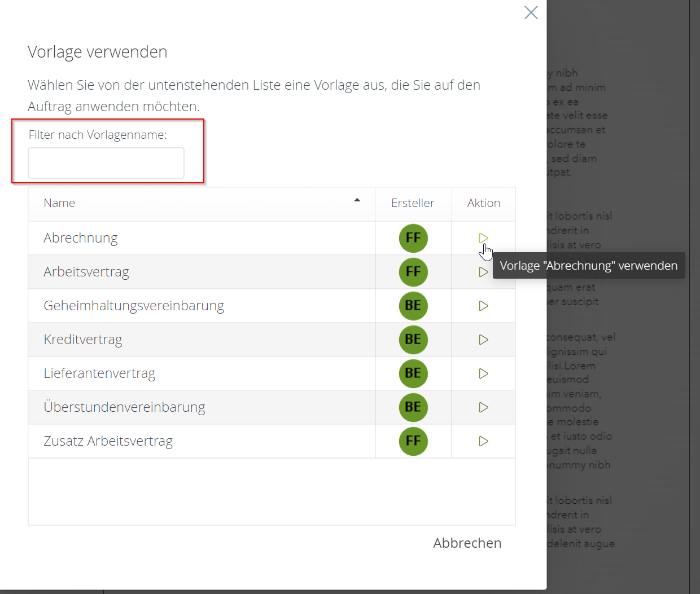
Task: Click the template name filter input box
Action: (106, 162)
